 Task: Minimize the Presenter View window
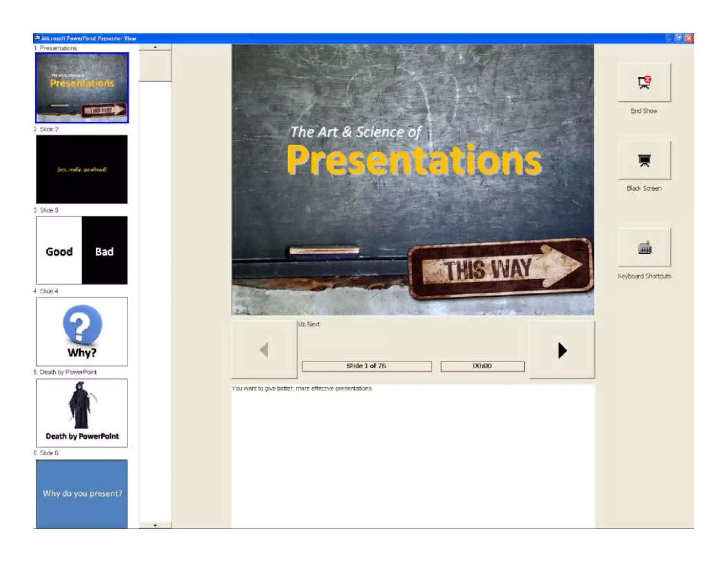coord(669,38)
